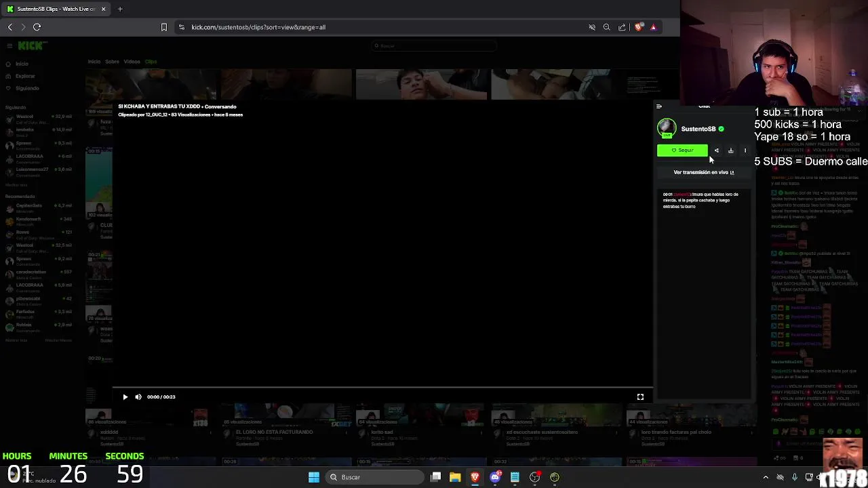Click the crossed-out eye icon in the address bar

coord(592,27)
